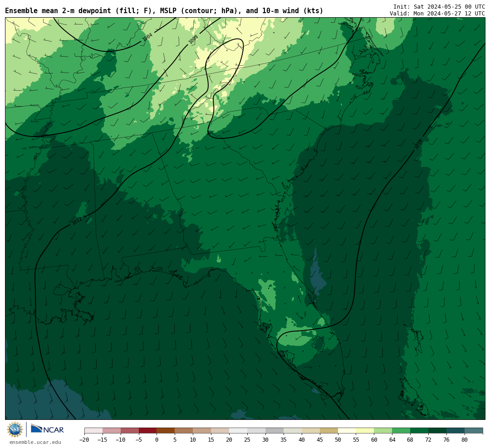
Task: Click the Valid date text
Action: (x=437, y=14)
